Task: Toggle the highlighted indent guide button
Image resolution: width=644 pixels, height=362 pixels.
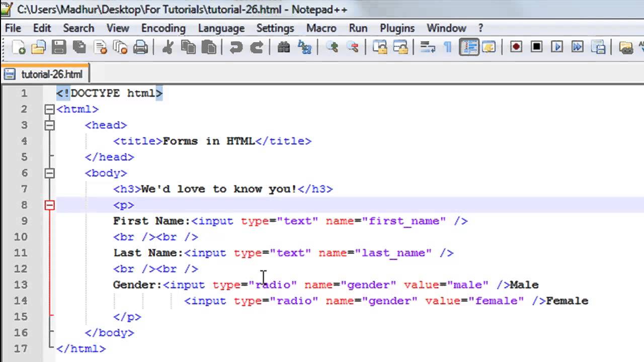Action: point(469,47)
